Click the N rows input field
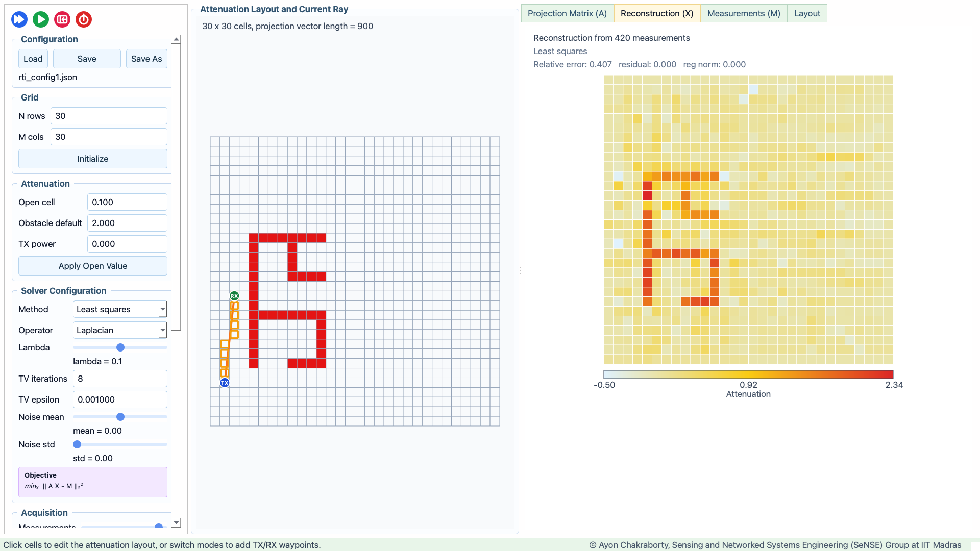Image resolution: width=980 pixels, height=551 pixels. click(109, 116)
